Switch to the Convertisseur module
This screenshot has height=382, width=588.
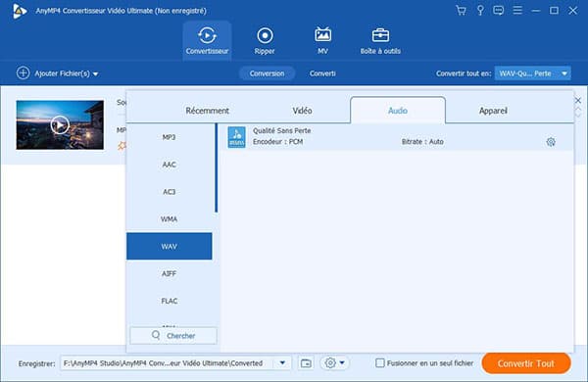pos(207,40)
